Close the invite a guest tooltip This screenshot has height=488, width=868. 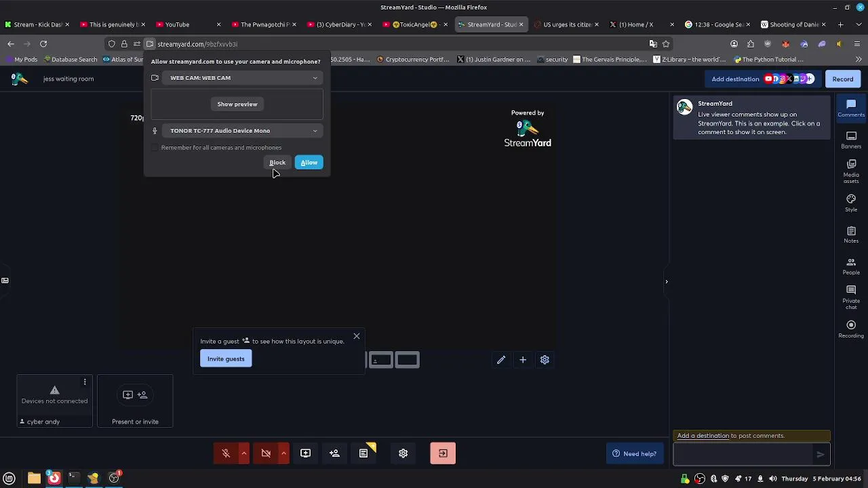[x=357, y=336]
